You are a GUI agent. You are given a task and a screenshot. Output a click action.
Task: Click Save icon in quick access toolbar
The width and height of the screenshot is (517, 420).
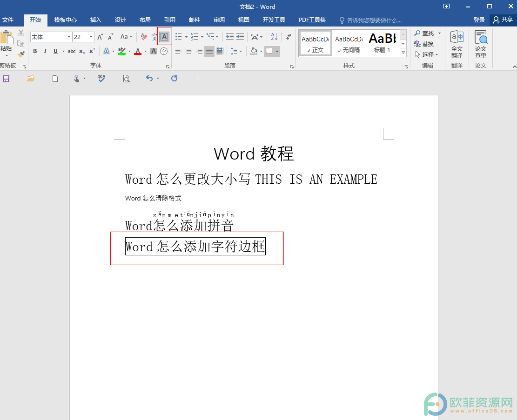6,79
